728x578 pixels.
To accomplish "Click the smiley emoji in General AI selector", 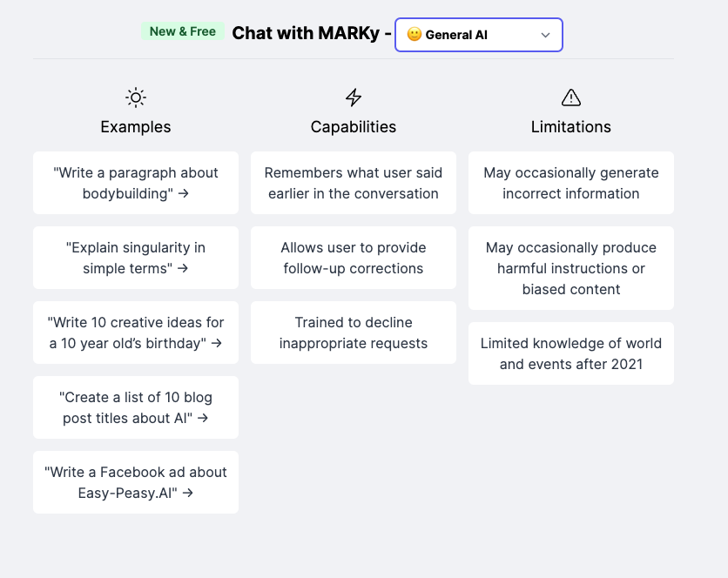I will (x=415, y=35).
